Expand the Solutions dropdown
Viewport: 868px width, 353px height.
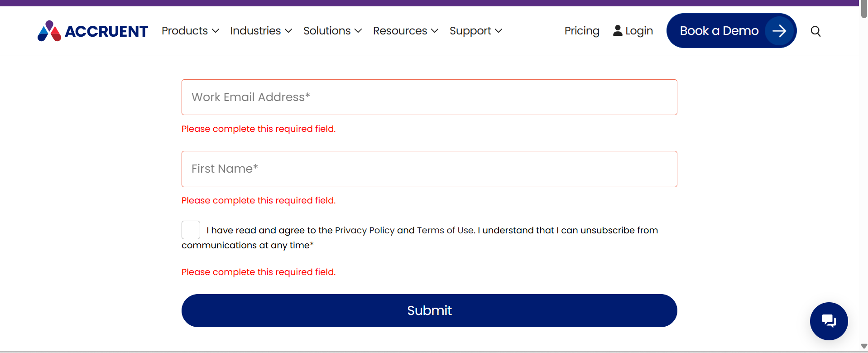coord(332,31)
